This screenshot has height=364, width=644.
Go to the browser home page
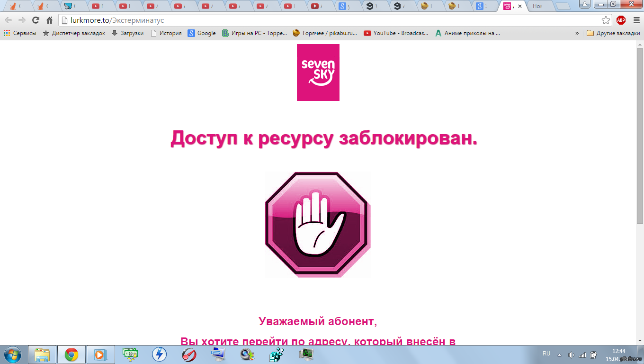coord(49,20)
